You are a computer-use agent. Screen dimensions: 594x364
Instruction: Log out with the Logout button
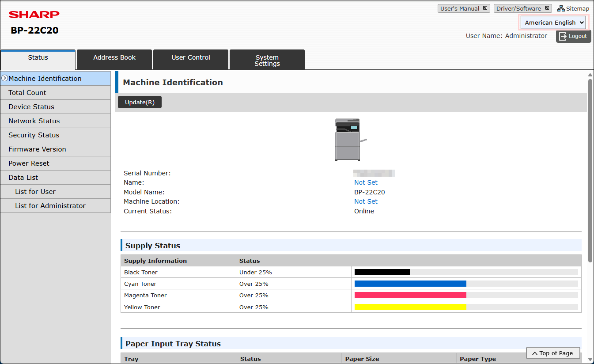pos(573,36)
